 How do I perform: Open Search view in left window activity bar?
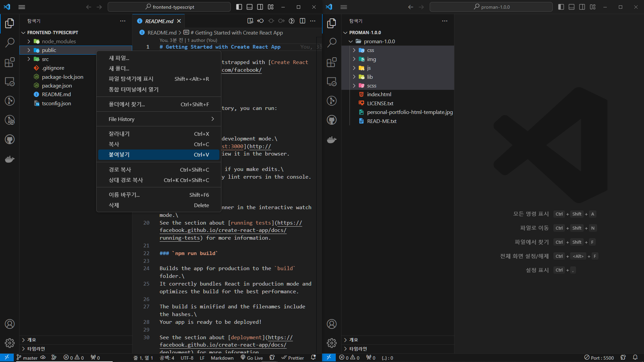(x=10, y=43)
